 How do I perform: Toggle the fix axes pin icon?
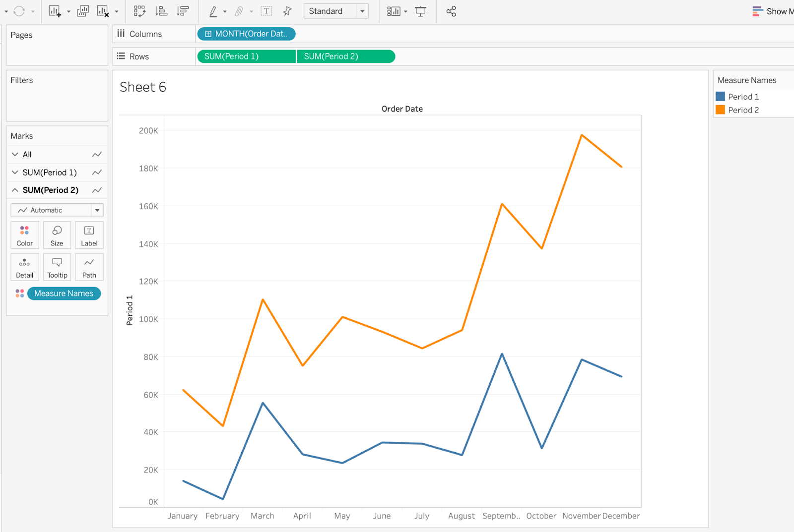[x=287, y=11]
